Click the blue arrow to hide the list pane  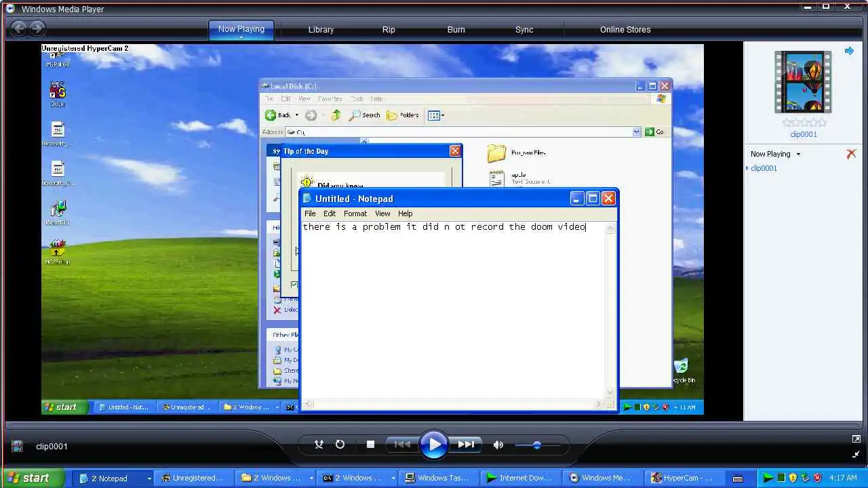tap(849, 51)
